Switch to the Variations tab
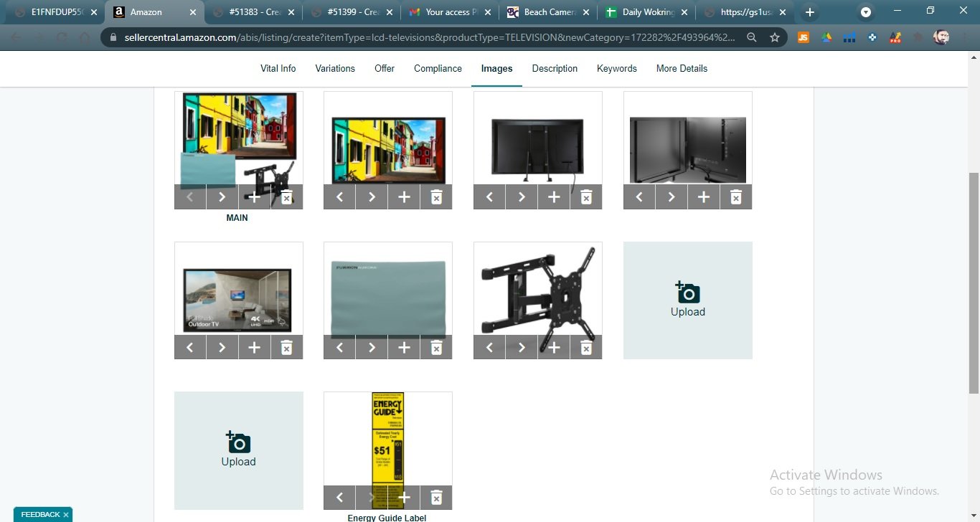This screenshot has width=980, height=522. tap(335, 69)
